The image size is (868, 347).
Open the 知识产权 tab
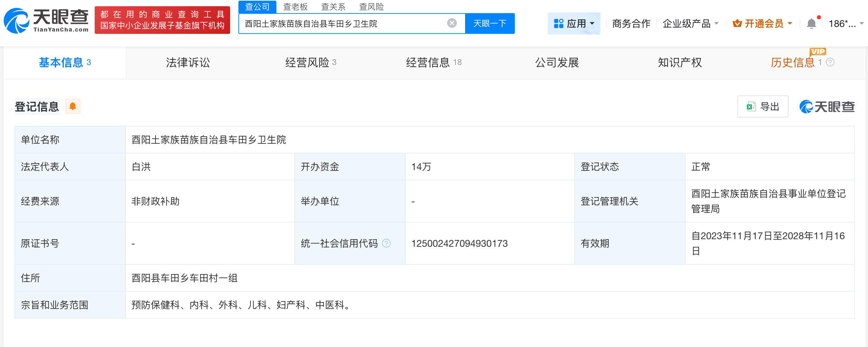tap(679, 63)
